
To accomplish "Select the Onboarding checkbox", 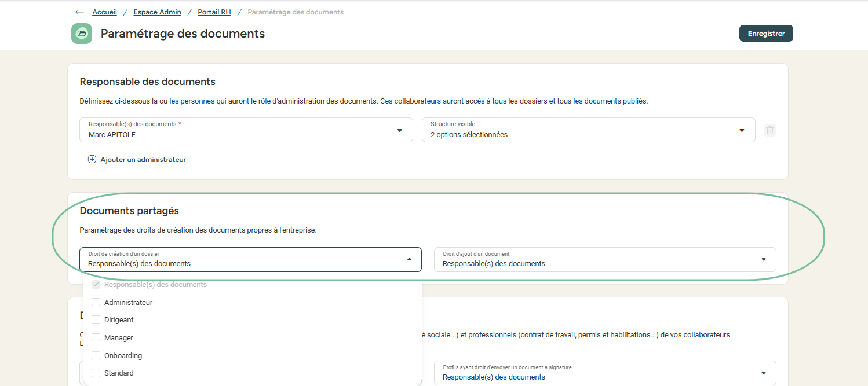I will tap(96, 356).
